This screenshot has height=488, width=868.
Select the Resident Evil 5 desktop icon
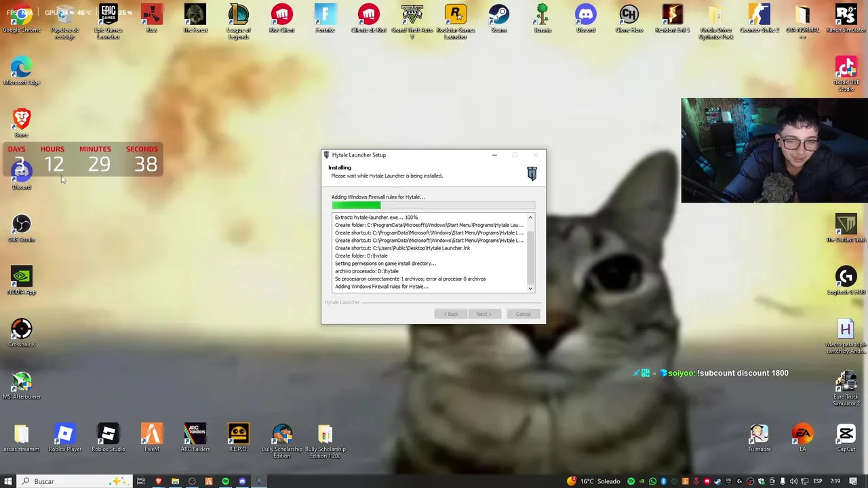[x=673, y=19]
